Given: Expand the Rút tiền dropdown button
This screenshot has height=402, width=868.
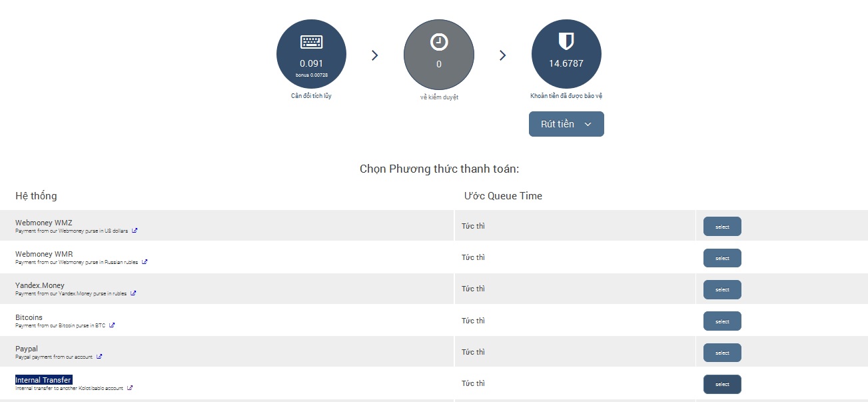Looking at the screenshot, I should [x=566, y=124].
